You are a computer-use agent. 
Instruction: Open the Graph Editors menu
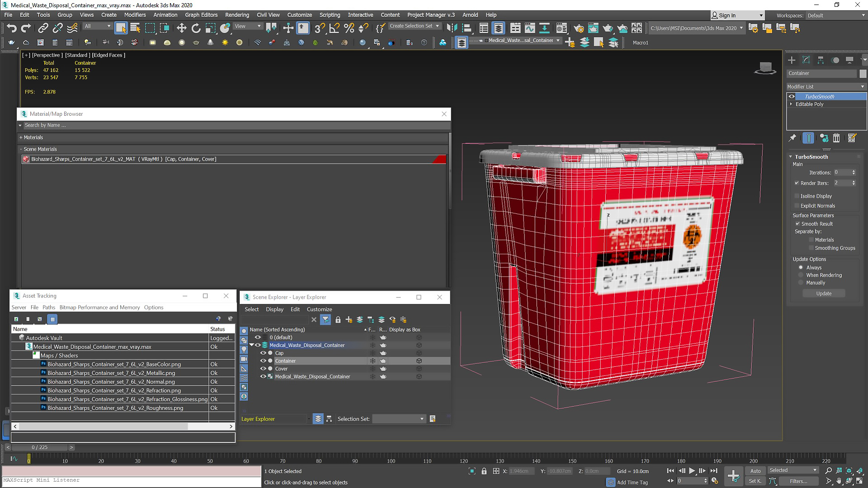(x=201, y=15)
